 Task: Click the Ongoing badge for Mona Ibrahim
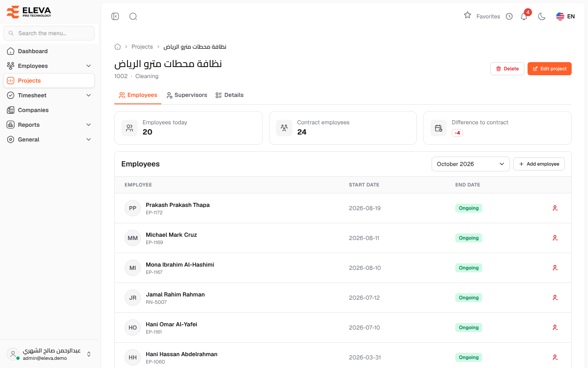tap(469, 268)
